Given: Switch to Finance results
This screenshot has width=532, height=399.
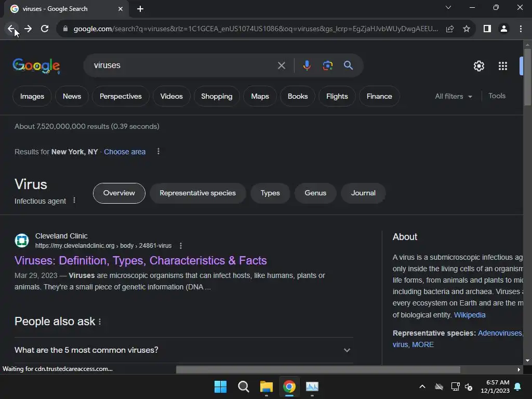Looking at the screenshot, I should point(379,96).
